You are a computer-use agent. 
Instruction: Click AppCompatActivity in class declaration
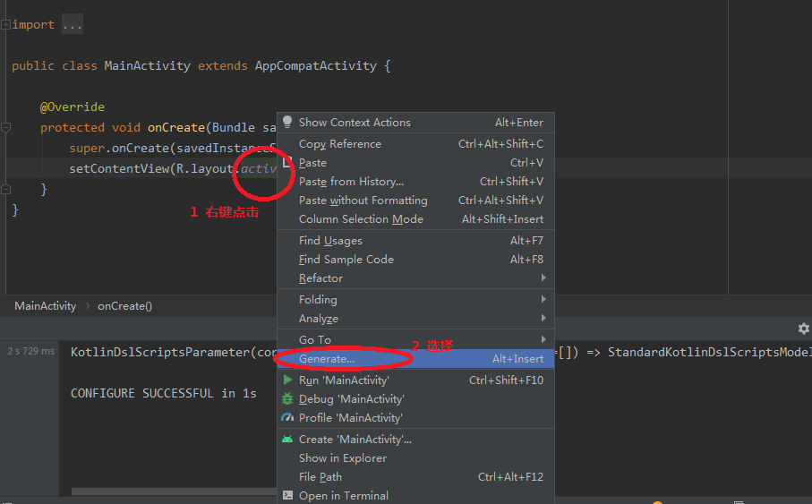click(315, 65)
